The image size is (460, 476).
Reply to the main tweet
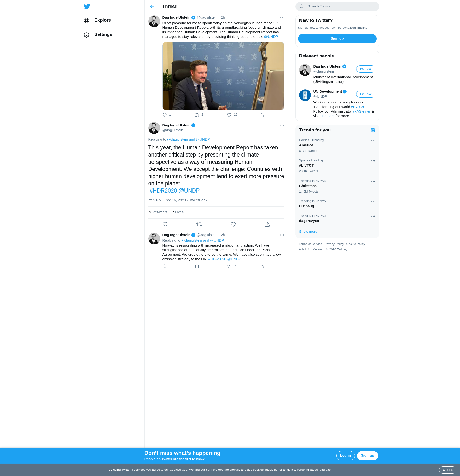(165, 224)
